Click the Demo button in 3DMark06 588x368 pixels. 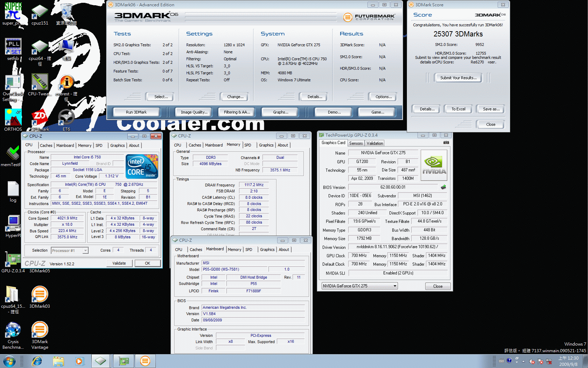click(x=334, y=112)
